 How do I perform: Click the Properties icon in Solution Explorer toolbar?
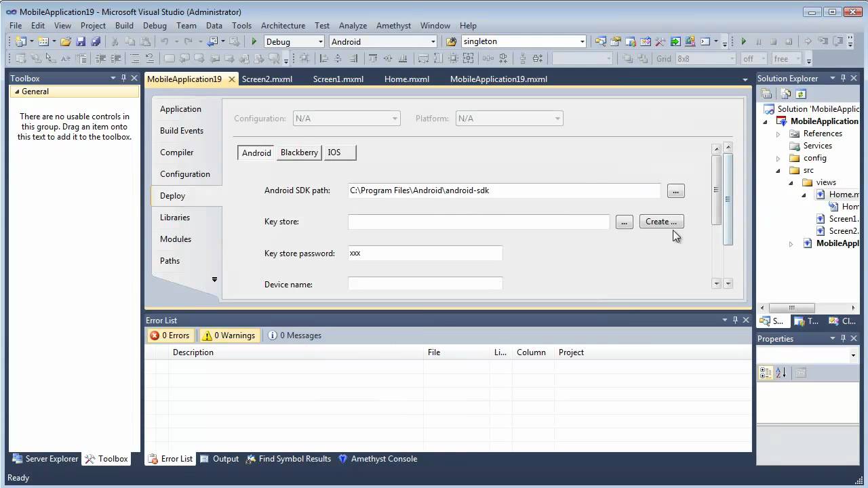coord(766,94)
